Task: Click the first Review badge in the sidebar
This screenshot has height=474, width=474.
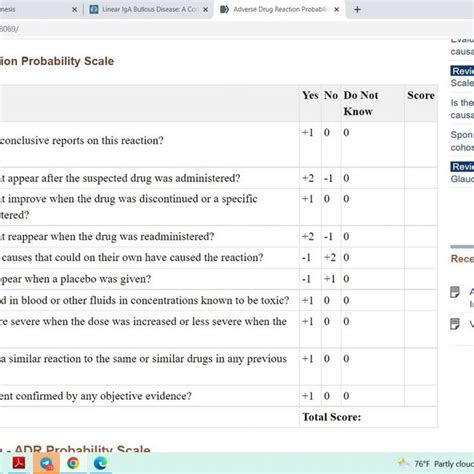Action: [x=462, y=71]
